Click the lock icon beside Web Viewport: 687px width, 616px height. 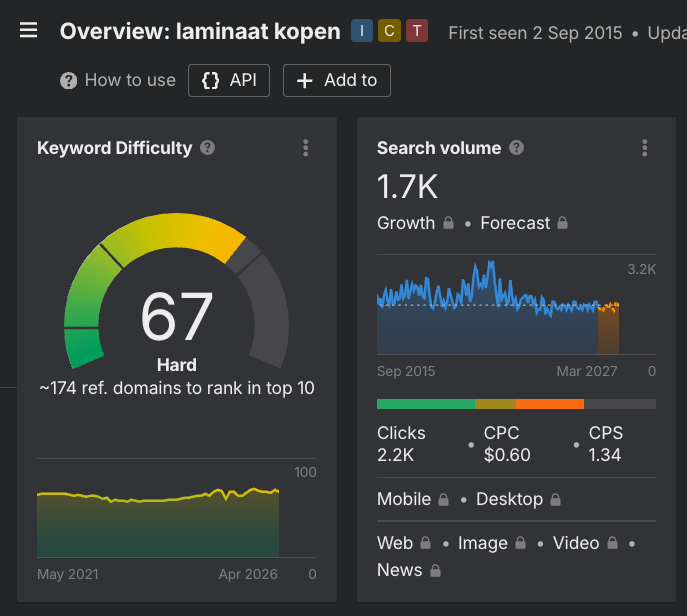tap(425, 543)
